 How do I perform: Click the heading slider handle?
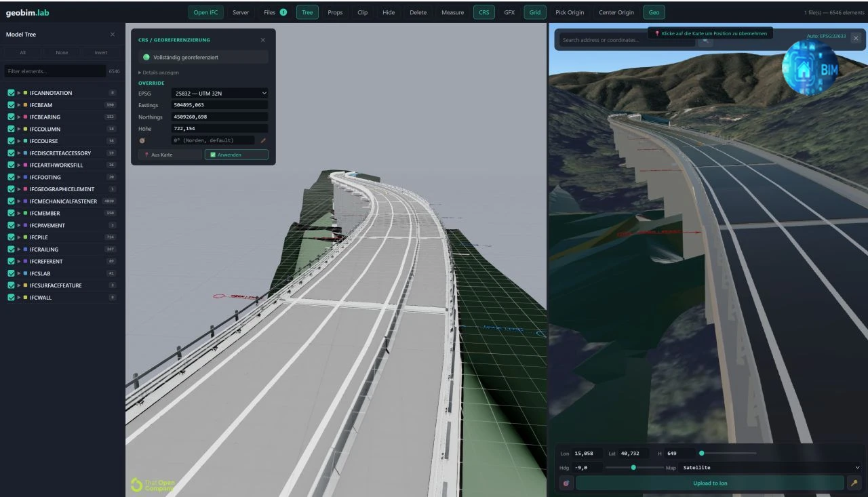pos(633,467)
